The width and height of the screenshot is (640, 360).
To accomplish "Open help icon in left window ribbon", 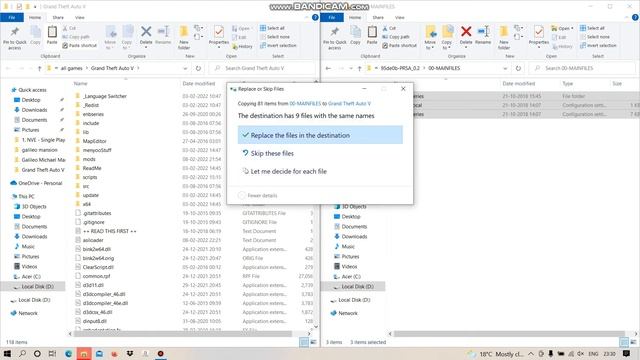I will (x=315, y=18).
